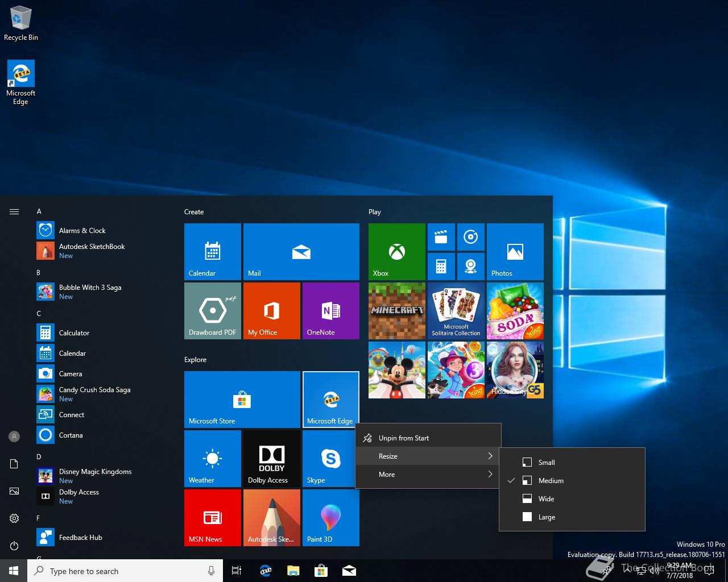The height and width of the screenshot is (582, 728).
Task: Open the Movies & TV small tile
Action: 441,237
